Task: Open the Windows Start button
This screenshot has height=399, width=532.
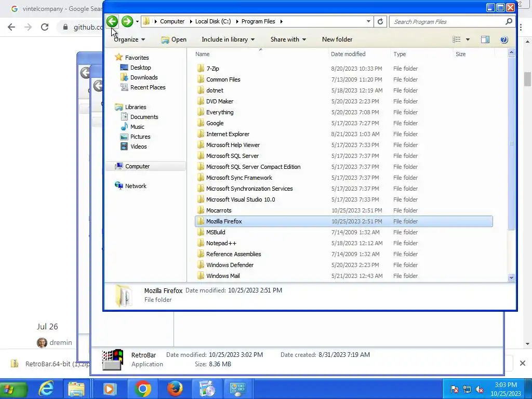Action: (x=14, y=389)
